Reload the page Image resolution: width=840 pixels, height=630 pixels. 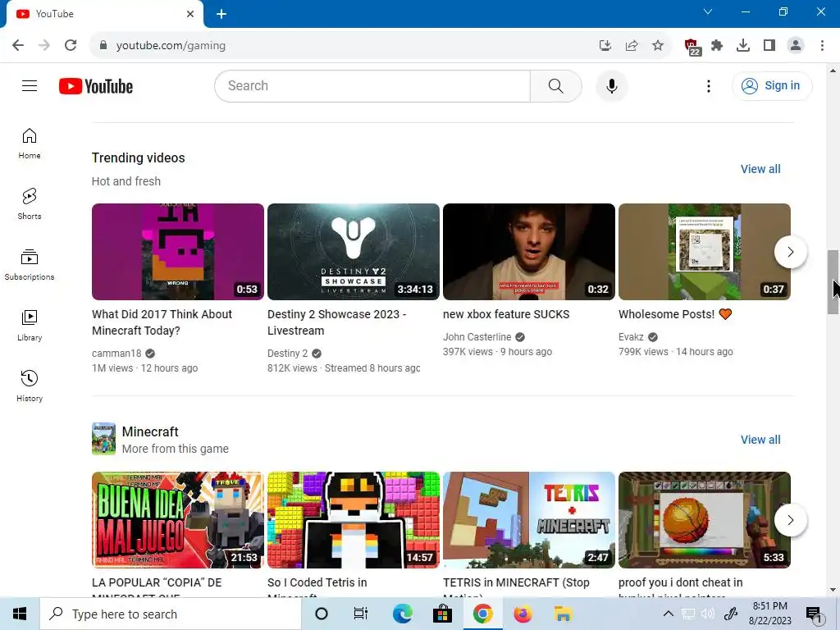[x=71, y=46]
